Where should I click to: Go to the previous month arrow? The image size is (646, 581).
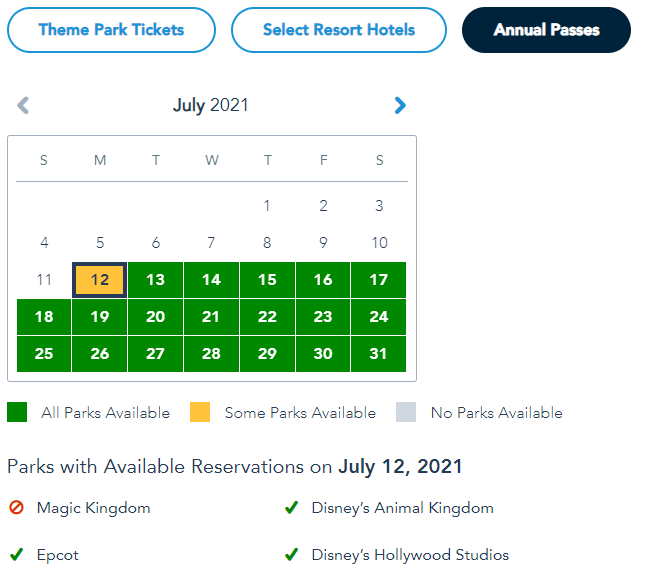tap(24, 105)
